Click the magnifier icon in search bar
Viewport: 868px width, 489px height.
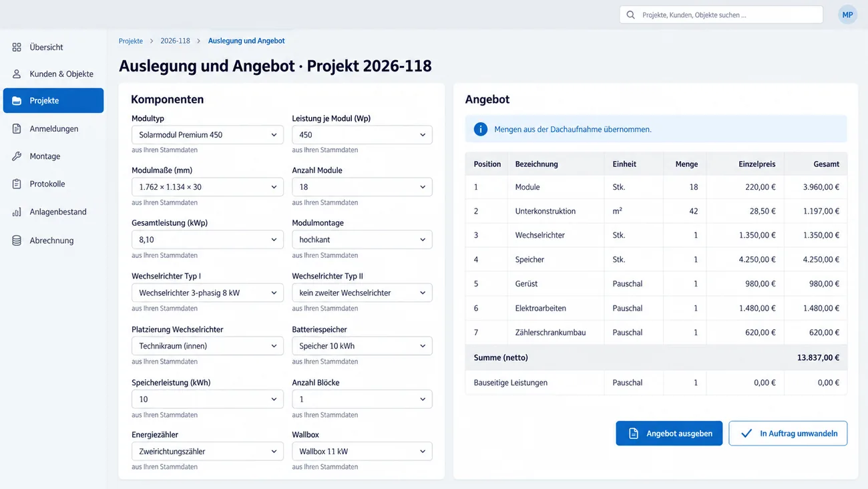(630, 15)
